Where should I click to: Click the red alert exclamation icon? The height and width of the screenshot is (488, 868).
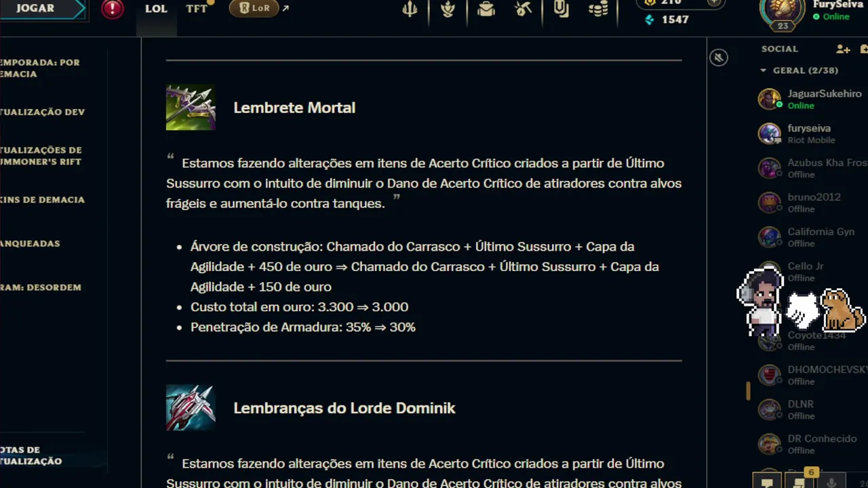click(x=113, y=9)
